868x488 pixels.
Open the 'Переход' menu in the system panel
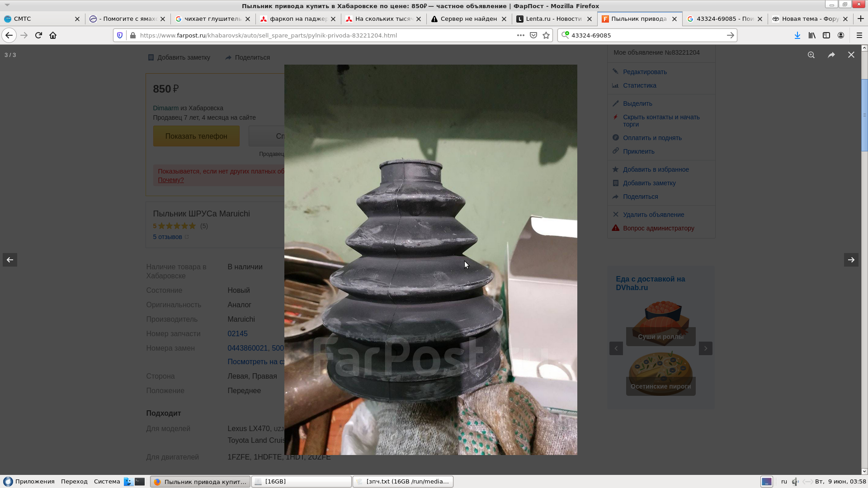(x=74, y=482)
